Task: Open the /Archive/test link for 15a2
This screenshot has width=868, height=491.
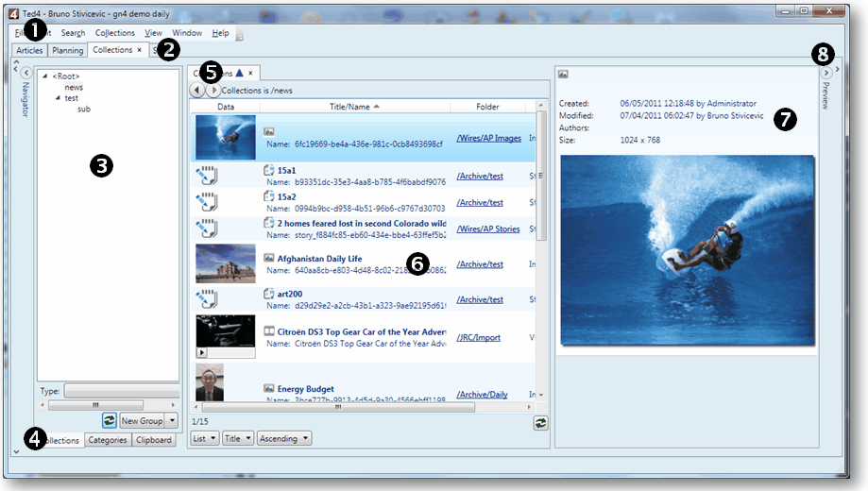Action: pyautogui.click(x=480, y=203)
